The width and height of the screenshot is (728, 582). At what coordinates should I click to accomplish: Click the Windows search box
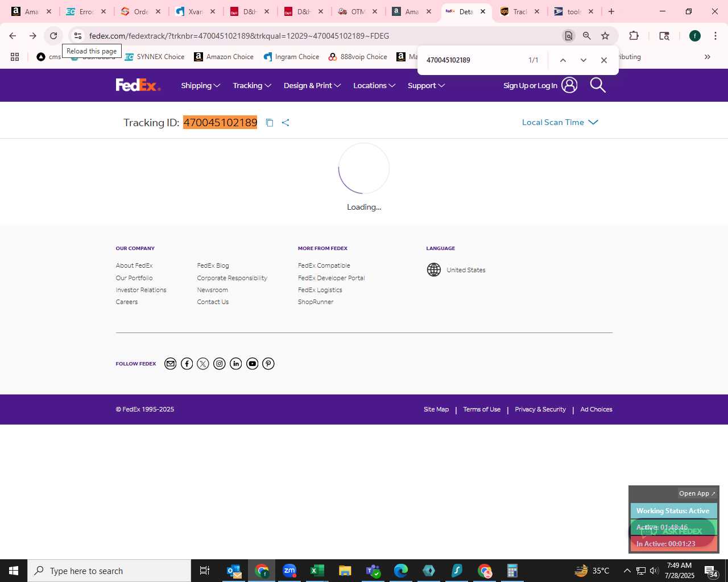(x=109, y=571)
